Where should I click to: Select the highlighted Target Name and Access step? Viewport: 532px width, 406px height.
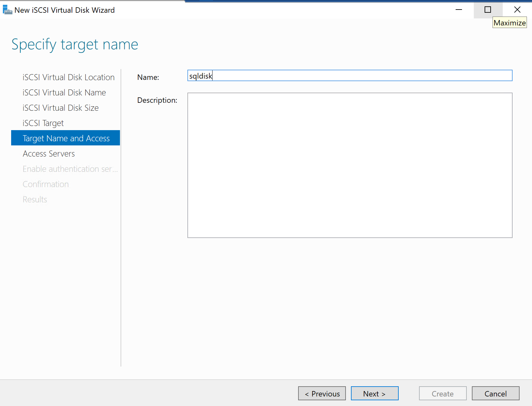click(x=66, y=138)
